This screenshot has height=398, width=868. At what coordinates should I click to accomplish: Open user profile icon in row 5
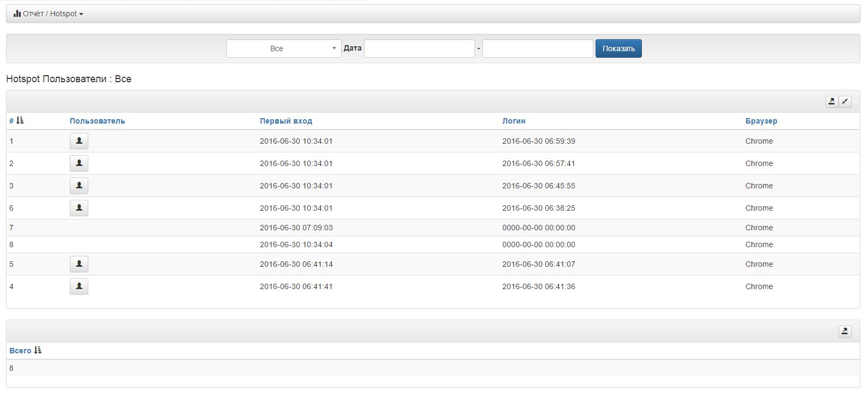(79, 264)
